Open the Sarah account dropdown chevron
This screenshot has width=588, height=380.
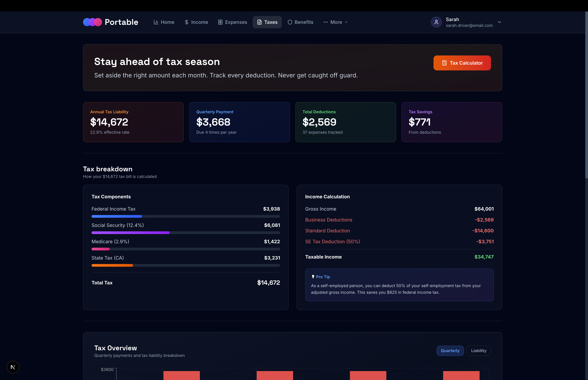pyautogui.click(x=499, y=22)
